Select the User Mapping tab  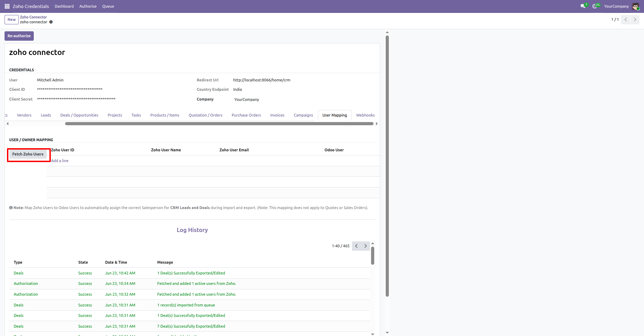[335, 115]
